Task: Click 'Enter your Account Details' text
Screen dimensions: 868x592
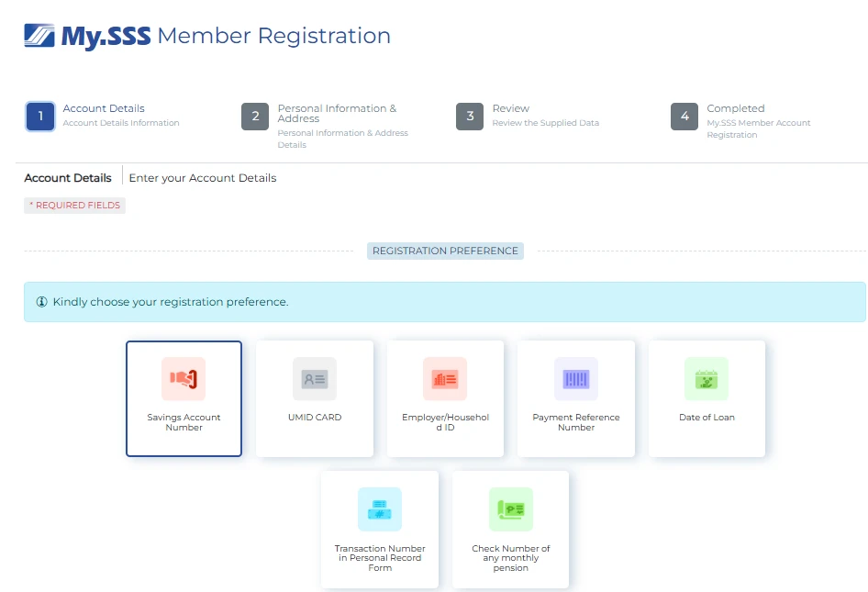Action: (x=203, y=178)
